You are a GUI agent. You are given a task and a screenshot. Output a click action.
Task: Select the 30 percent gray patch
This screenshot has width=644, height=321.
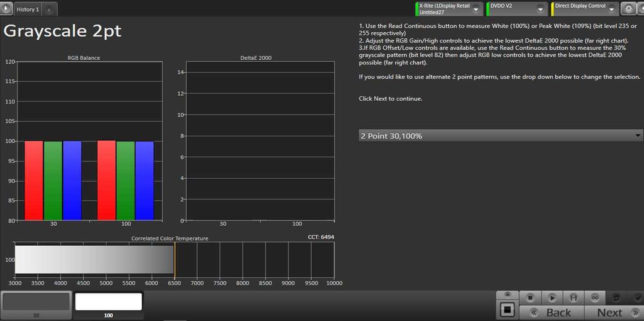[36, 305]
